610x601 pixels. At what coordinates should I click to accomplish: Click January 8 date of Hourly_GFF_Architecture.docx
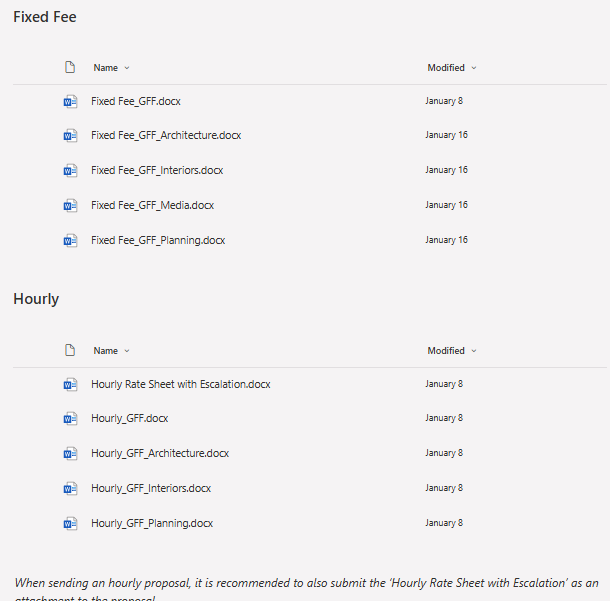[444, 453]
